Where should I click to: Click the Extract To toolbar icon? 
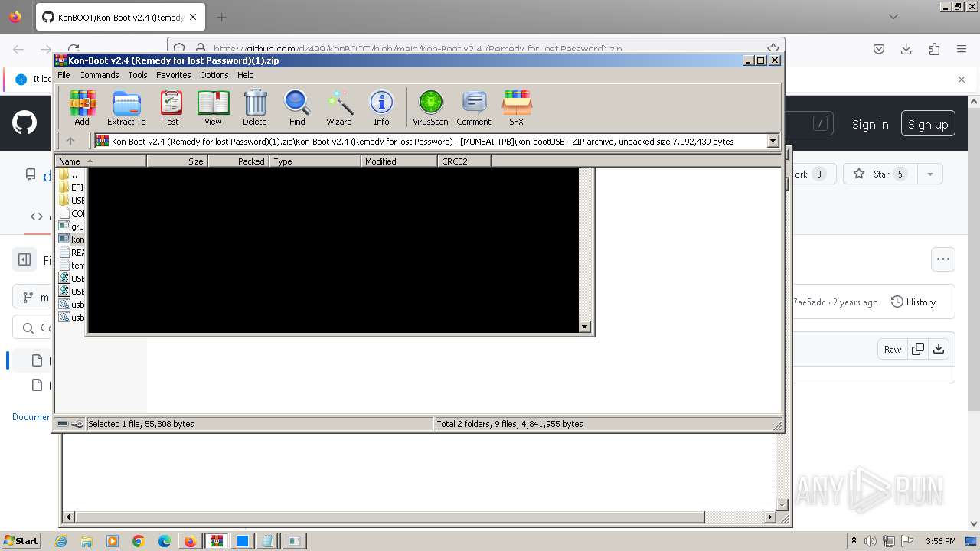126,107
